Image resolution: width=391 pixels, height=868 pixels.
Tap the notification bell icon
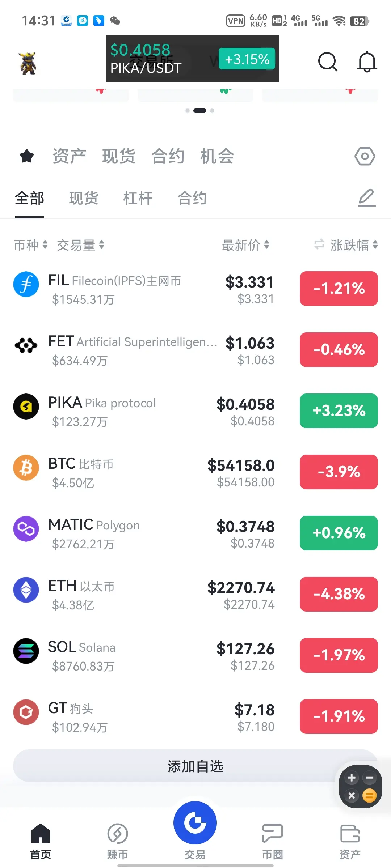367,62
